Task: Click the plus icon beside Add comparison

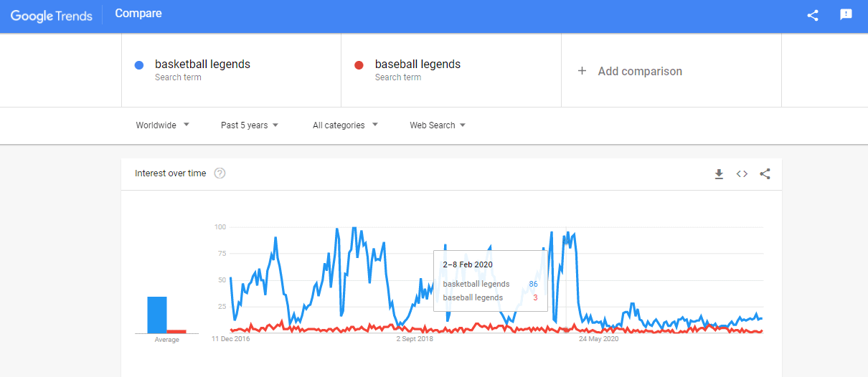Action: [582, 71]
